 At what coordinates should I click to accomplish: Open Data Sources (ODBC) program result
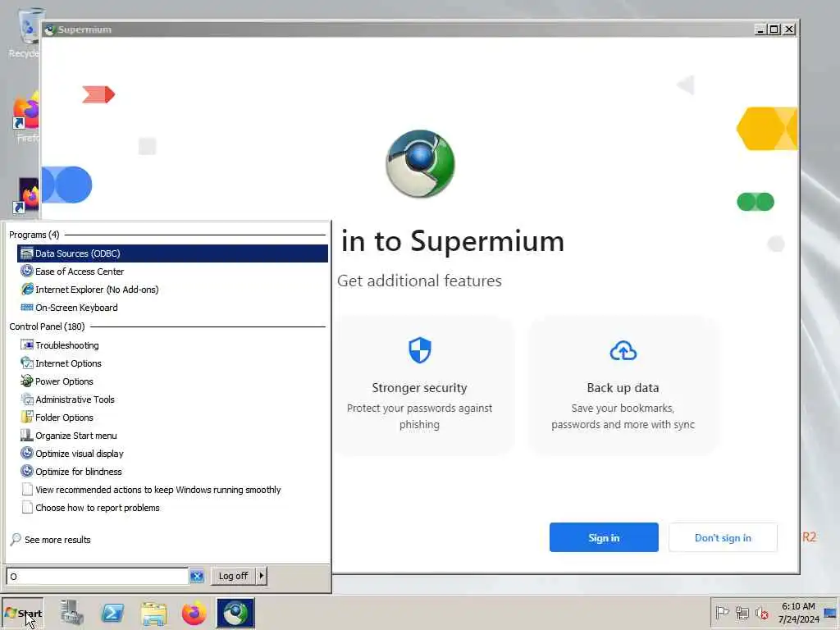click(172, 253)
